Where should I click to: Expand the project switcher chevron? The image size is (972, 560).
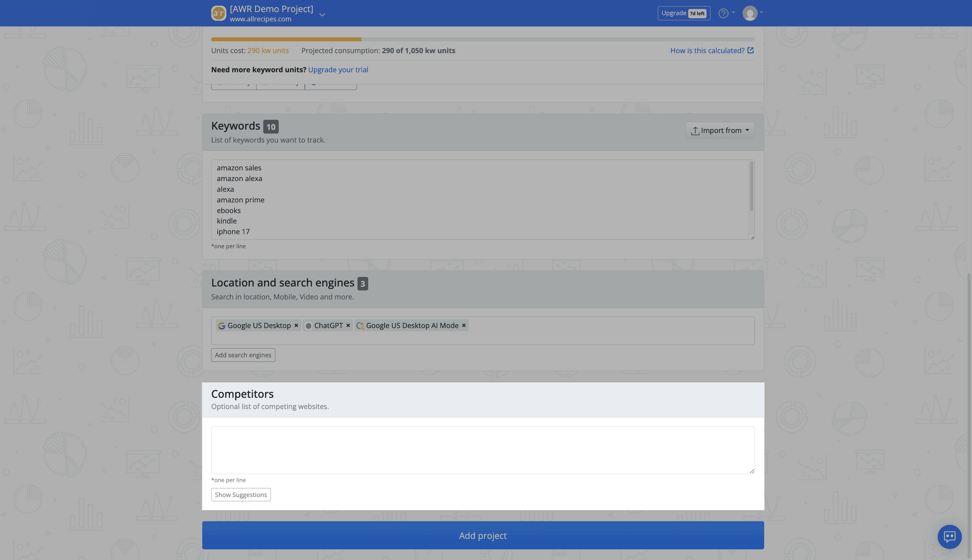pos(323,15)
